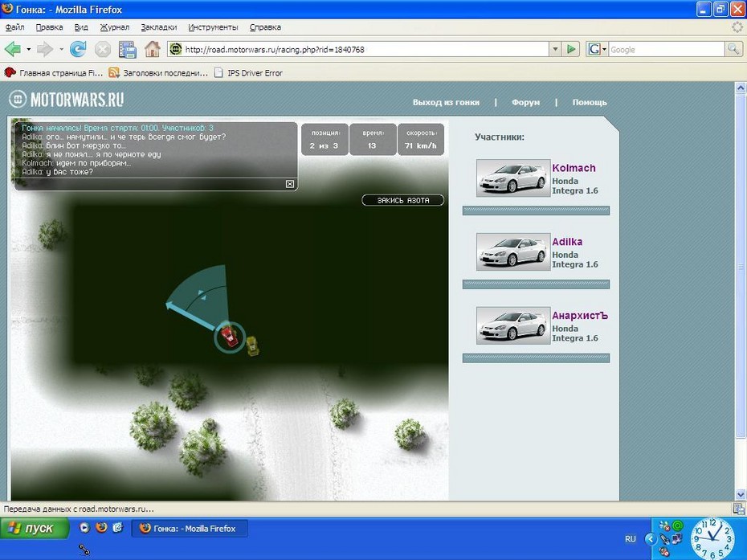Open the Вид menu
Image resolution: width=747 pixels, height=560 pixels.
pyautogui.click(x=81, y=27)
